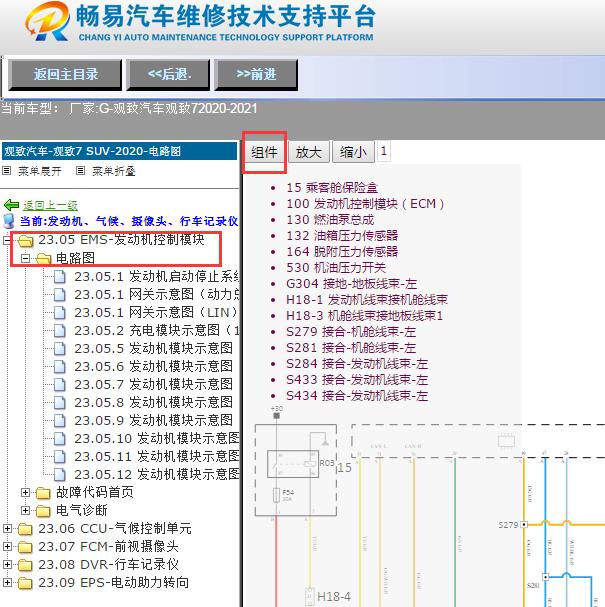Click the <<后退 back button
The image size is (605, 607).
point(168,74)
